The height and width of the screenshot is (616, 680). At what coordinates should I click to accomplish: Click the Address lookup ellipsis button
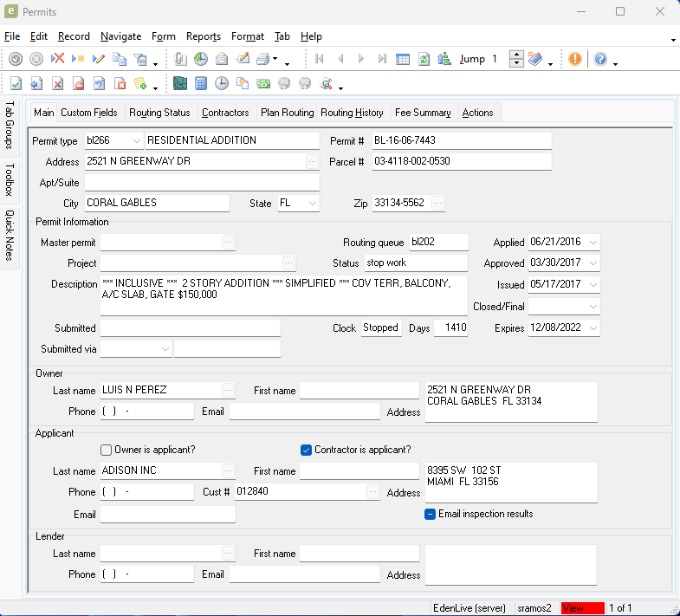tap(311, 161)
